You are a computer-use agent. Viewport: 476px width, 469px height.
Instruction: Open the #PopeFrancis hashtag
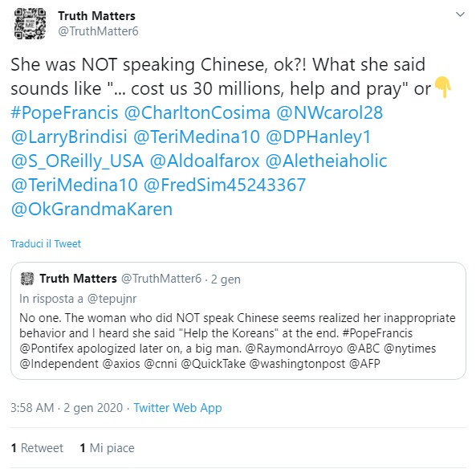pos(64,112)
